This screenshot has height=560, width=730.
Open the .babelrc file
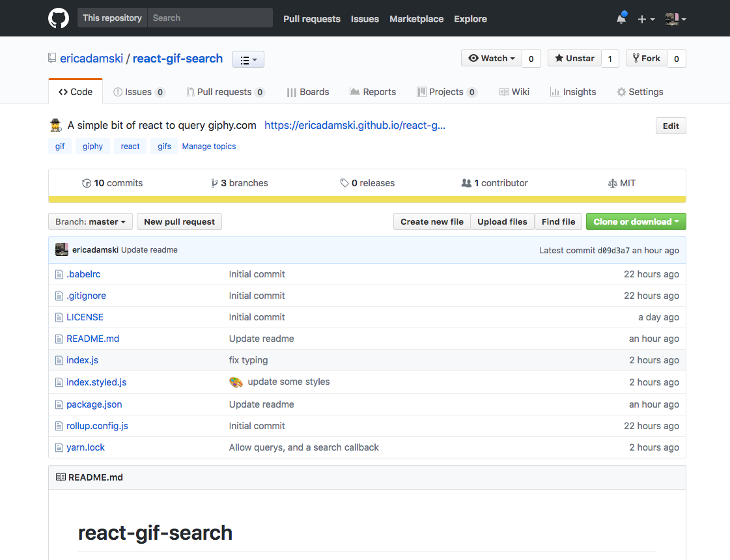click(83, 274)
